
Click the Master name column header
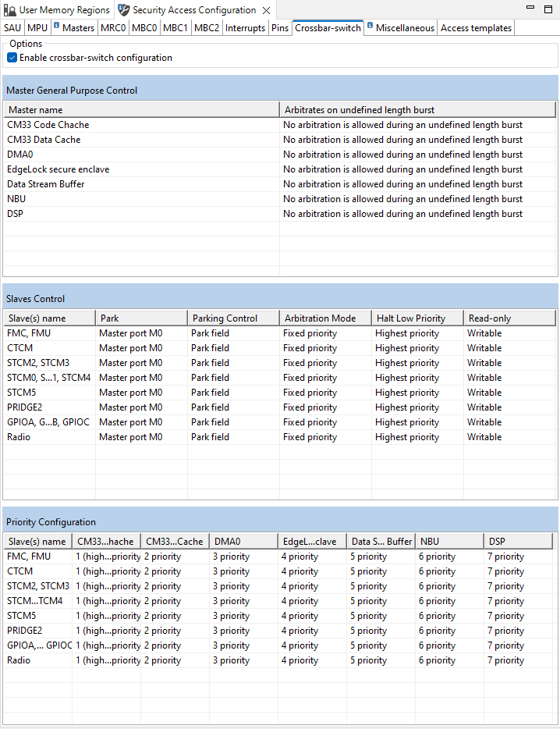click(x=141, y=110)
